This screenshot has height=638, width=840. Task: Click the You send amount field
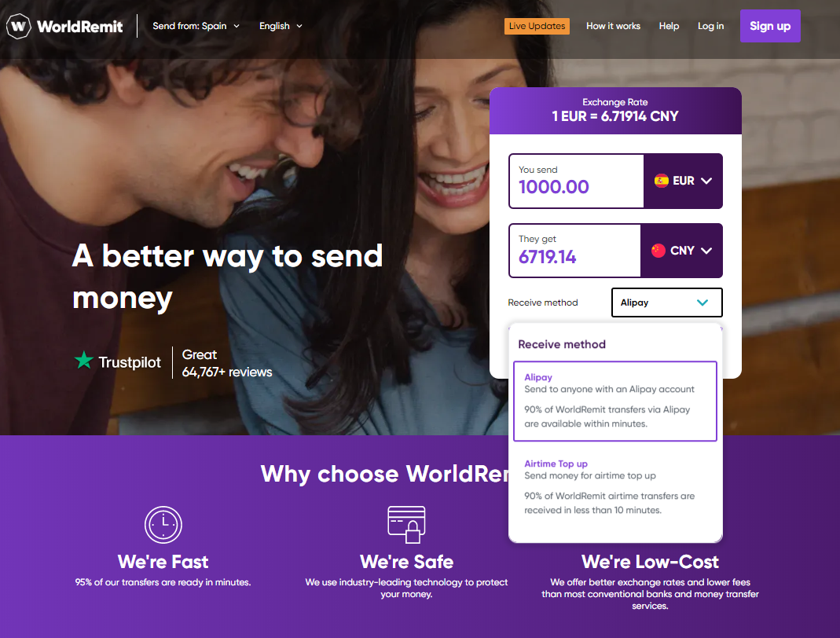[577, 181]
